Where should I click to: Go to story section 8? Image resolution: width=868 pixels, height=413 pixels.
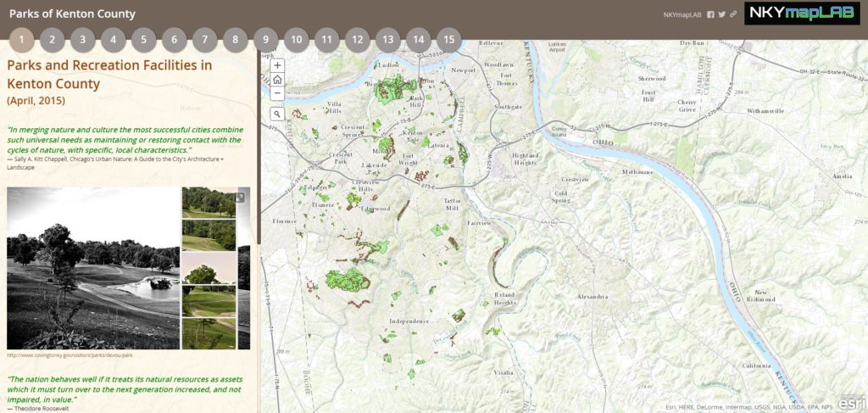click(x=236, y=40)
